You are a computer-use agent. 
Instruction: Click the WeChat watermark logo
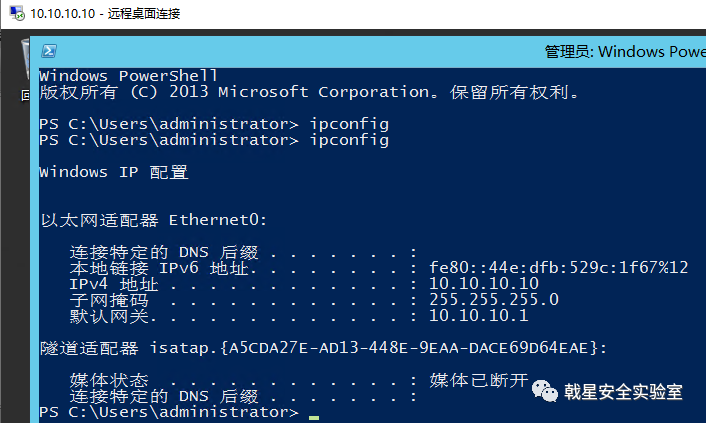546,390
